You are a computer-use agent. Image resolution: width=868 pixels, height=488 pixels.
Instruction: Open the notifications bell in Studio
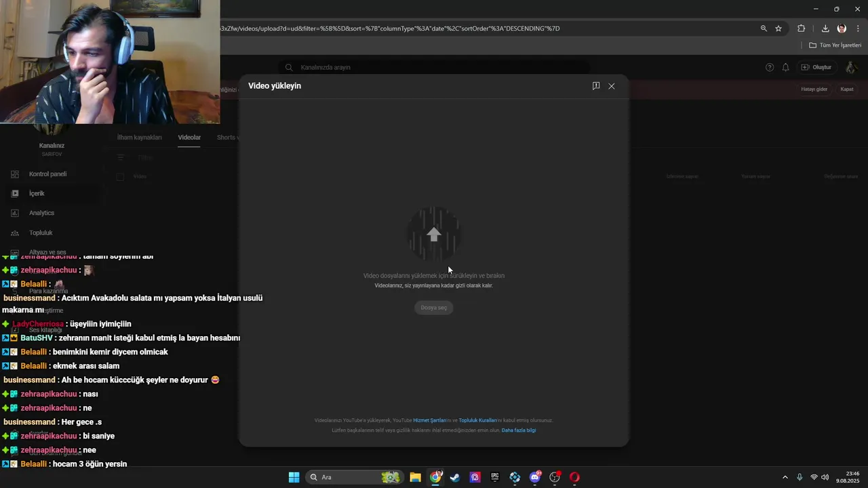(786, 67)
